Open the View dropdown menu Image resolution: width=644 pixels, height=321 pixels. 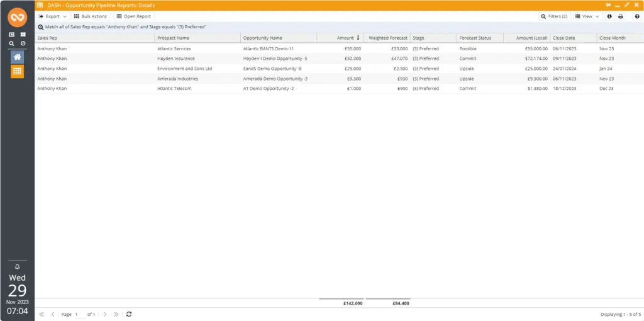point(587,16)
